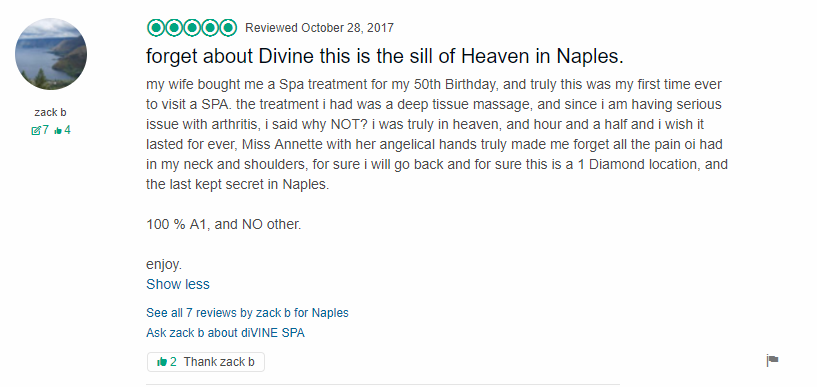
Task: Click the review count pencil icon
Action: [x=36, y=130]
